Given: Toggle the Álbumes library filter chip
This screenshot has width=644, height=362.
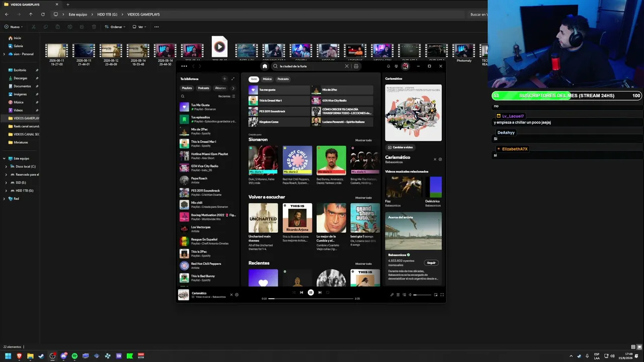Looking at the screenshot, I should point(220,88).
